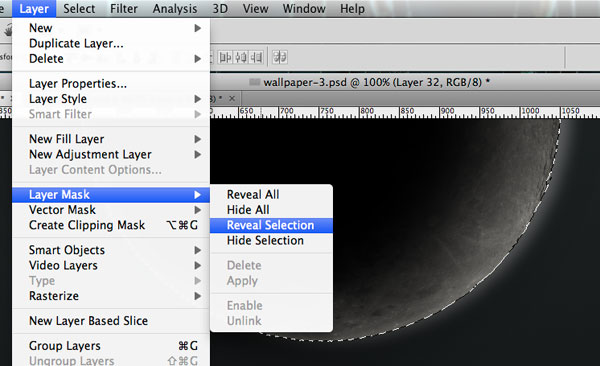Open the View menu

point(255,8)
